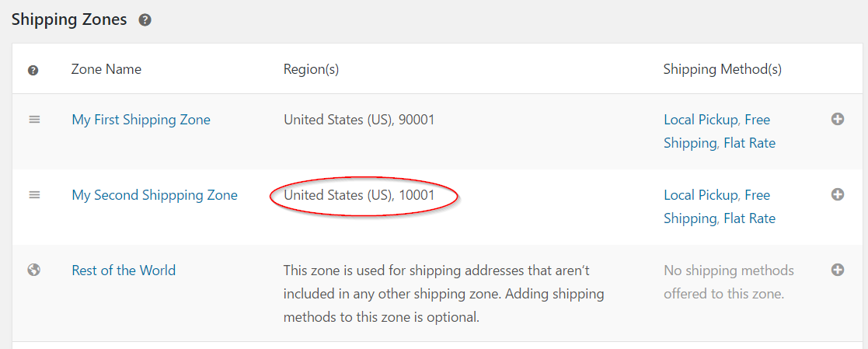The image size is (868, 349).
Task: Open My Second Shippping Zone link
Action: [x=155, y=195]
